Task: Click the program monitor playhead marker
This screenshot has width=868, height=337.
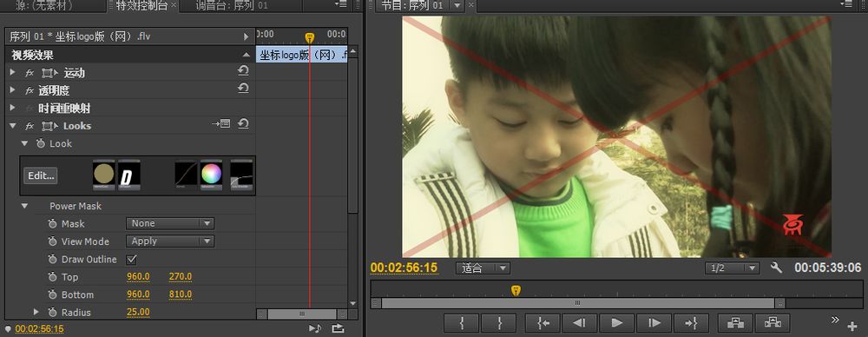Action: pyautogui.click(x=516, y=290)
